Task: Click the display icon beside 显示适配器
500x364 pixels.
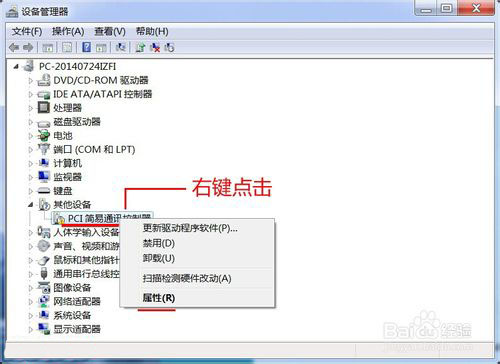Action: (44, 329)
